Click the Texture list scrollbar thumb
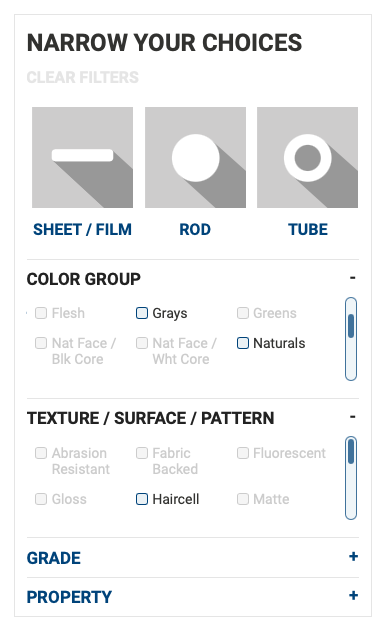Image resolution: width=381 pixels, height=623 pixels. pyautogui.click(x=351, y=452)
